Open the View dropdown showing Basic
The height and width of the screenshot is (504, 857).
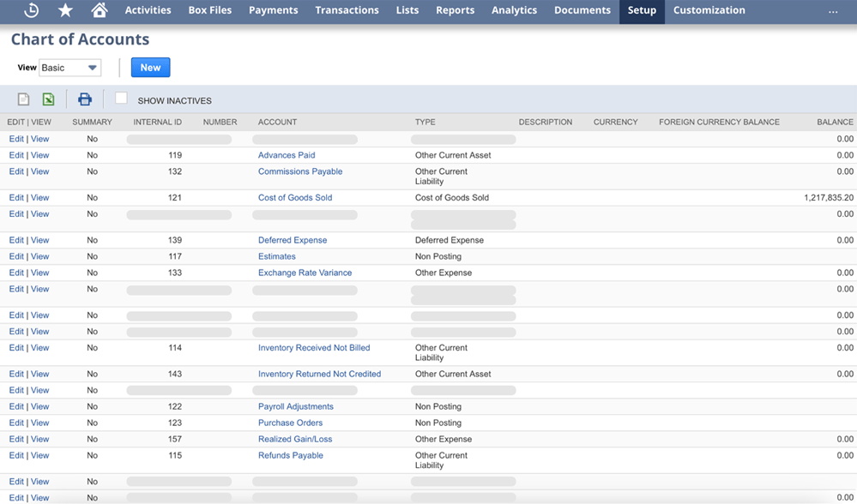pos(69,68)
